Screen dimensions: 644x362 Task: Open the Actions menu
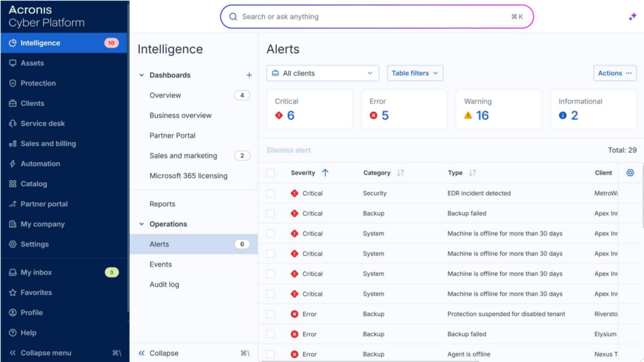(x=614, y=73)
